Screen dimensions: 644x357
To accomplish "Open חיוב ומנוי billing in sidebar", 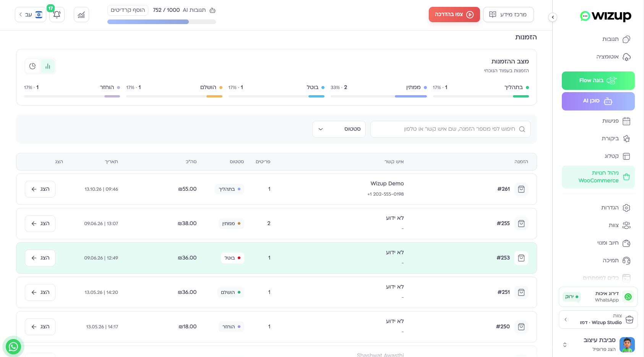I will point(598,243).
